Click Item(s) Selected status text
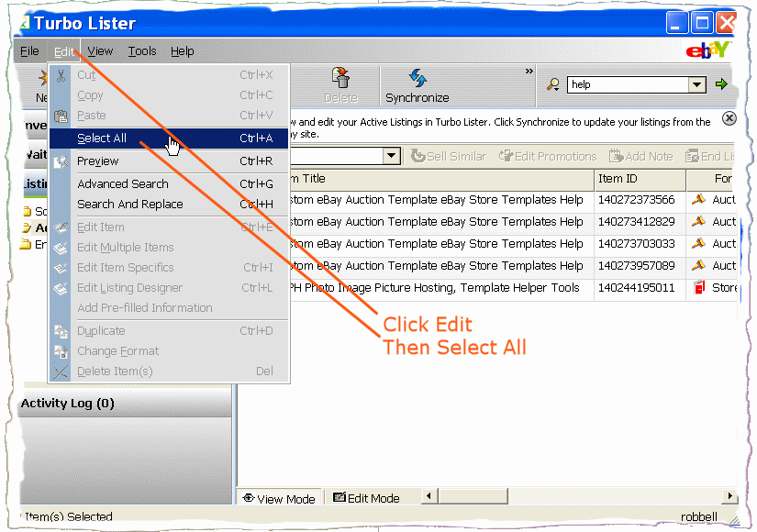757x532 pixels. 68,516
